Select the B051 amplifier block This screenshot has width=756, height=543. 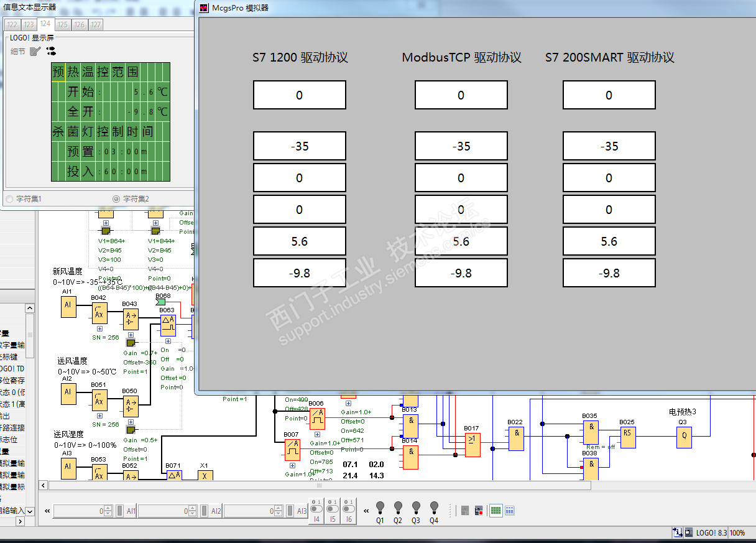point(99,400)
